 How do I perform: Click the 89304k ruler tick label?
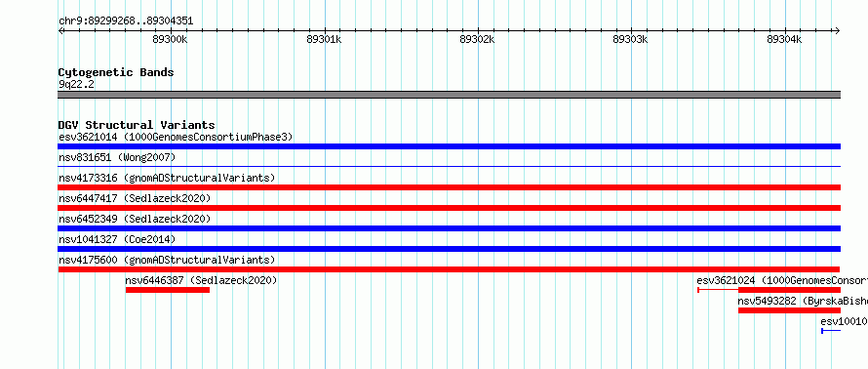(784, 39)
